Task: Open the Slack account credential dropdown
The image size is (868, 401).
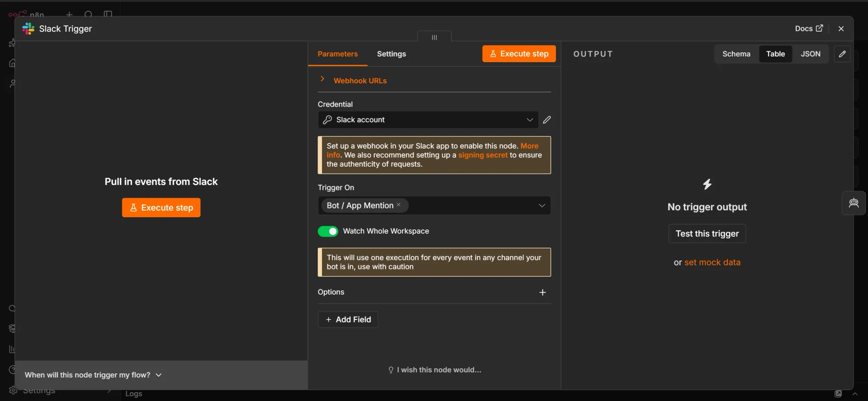Action: pyautogui.click(x=428, y=120)
